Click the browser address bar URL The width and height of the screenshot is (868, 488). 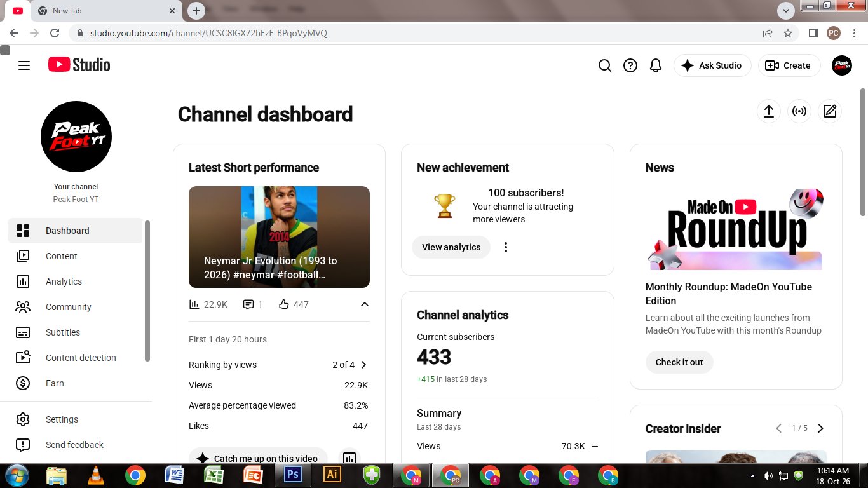208,33
